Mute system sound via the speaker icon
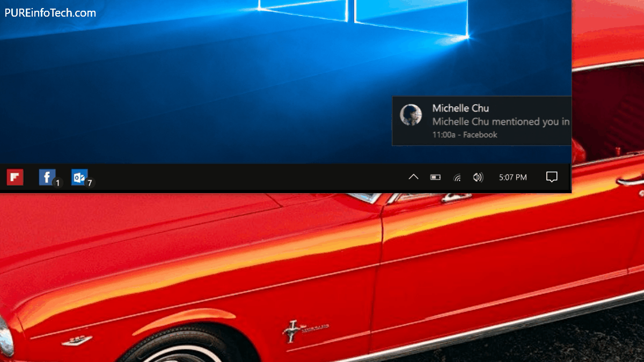This screenshot has width=644, height=362. (478, 177)
